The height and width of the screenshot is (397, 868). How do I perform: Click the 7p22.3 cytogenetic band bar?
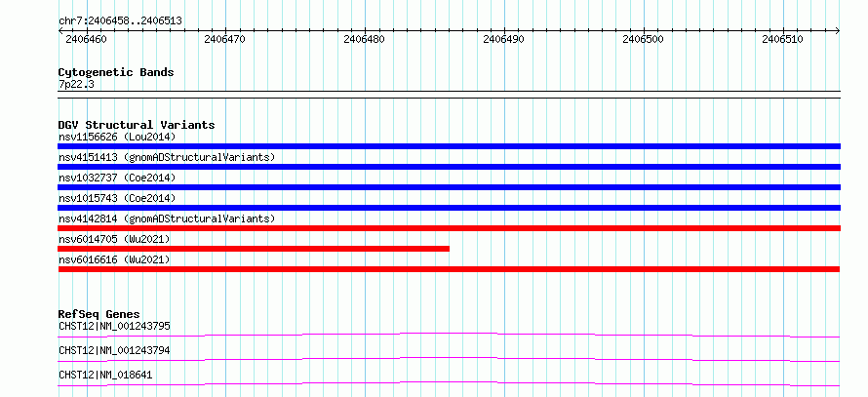(x=449, y=95)
